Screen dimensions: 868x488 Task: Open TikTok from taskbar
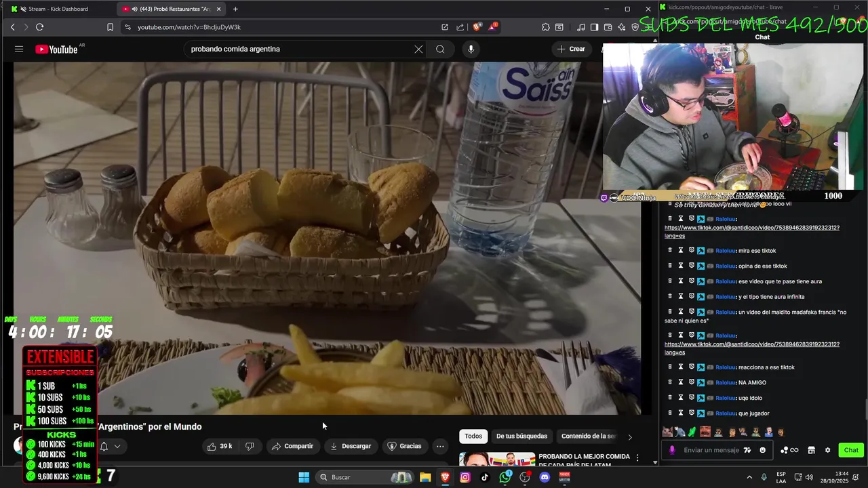pos(485,477)
